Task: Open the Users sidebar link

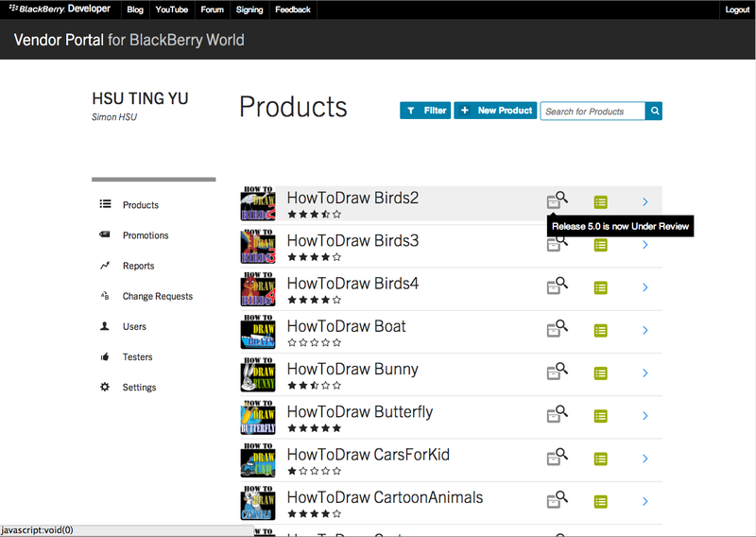Action: point(134,326)
